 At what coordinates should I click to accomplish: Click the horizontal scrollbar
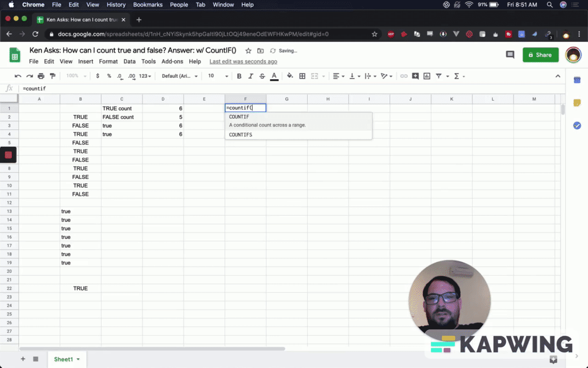tap(152, 349)
